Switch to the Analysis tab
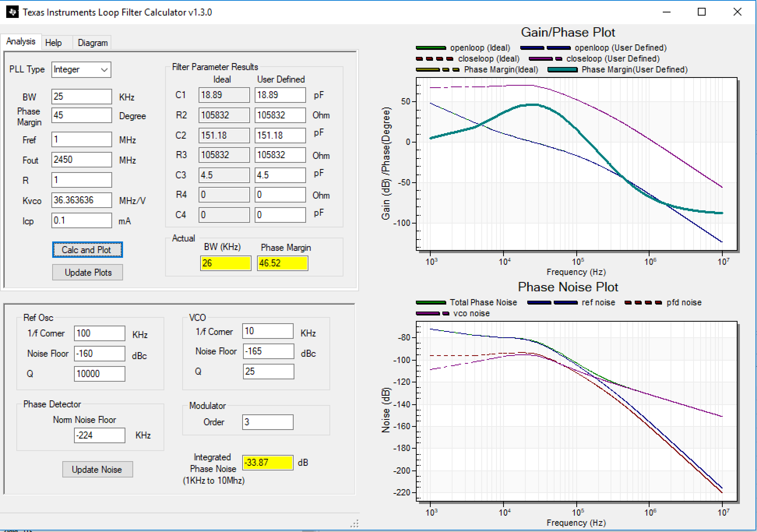Screen dimensions: 757x532 [21, 42]
